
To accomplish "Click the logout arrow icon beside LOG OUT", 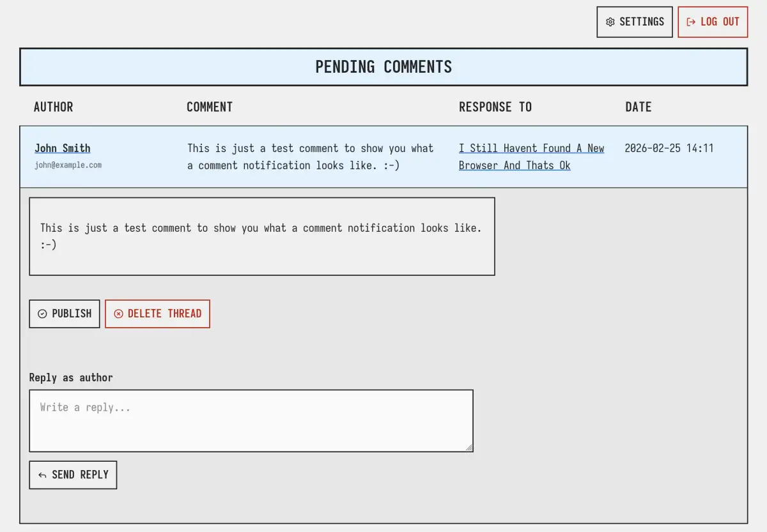I will (692, 22).
